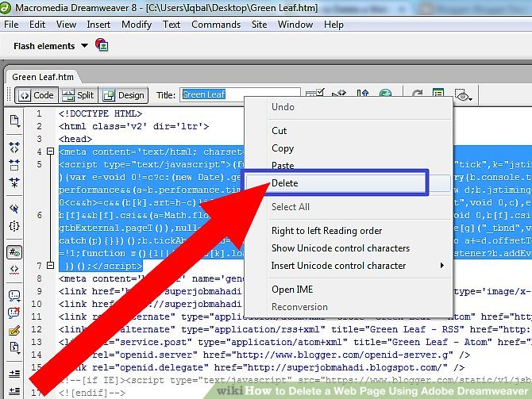Choose Delete from the context menu

(284, 183)
